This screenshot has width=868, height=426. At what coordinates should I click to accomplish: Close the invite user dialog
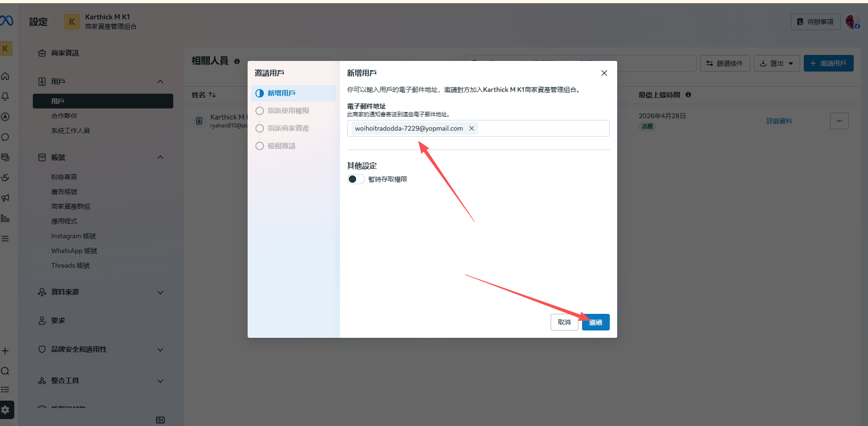click(x=604, y=73)
